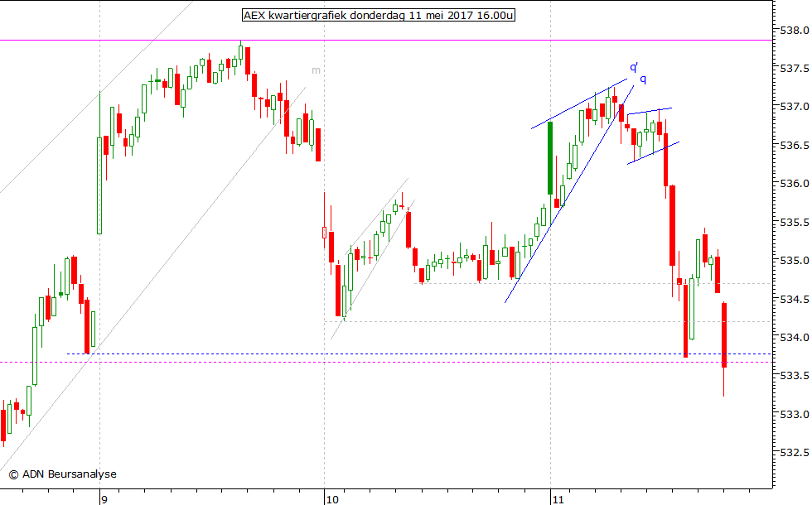
Task: Select the 536.5 price axis label
Action: [795, 146]
